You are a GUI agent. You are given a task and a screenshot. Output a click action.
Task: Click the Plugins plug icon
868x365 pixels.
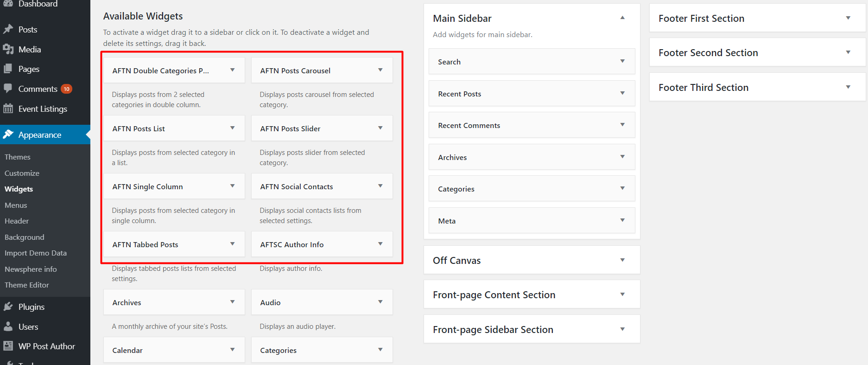[x=8, y=307]
